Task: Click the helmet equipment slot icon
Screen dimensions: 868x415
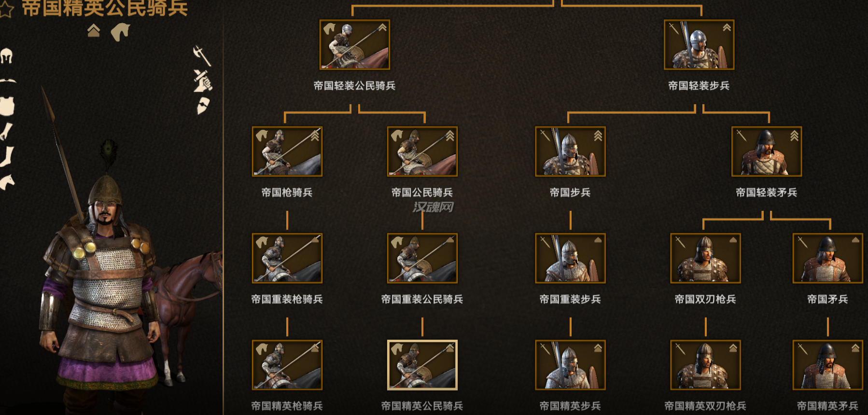Action: (x=6, y=56)
